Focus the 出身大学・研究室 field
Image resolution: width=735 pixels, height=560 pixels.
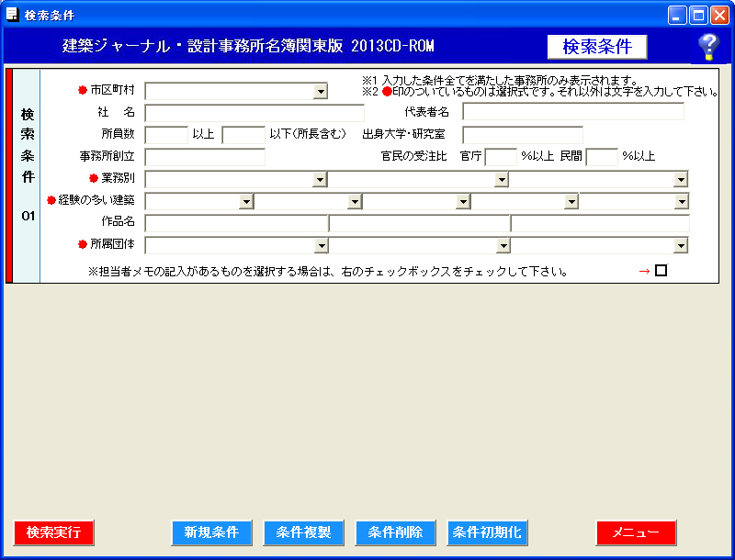click(x=523, y=135)
